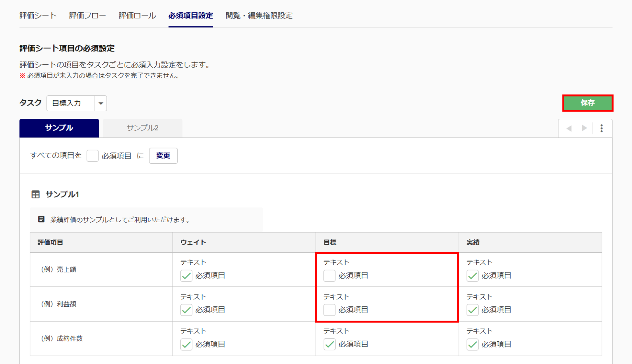Uncheck 利益額 実績 必須項目 checkbox
Viewport: 632px width, 364px height.
click(x=473, y=310)
